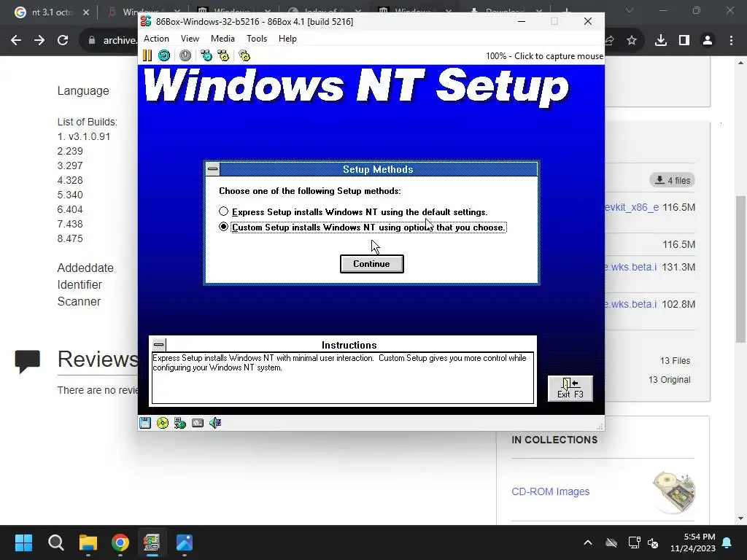The image size is (747, 560).
Task: Click the '13 Files' text
Action: click(x=675, y=360)
